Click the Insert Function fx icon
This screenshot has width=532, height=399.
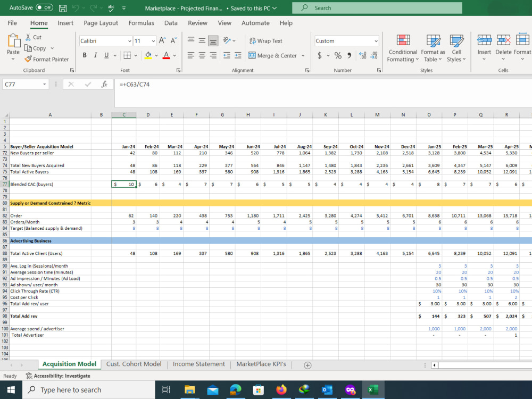(x=104, y=84)
